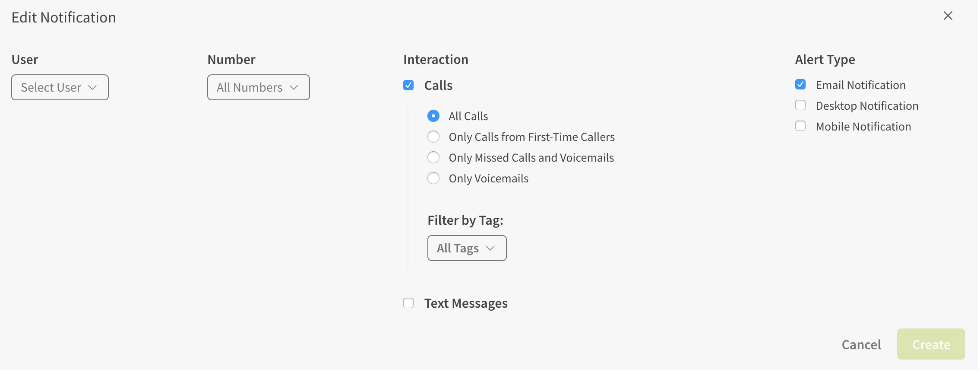Open the Select User dropdown
The height and width of the screenshot is (376, 980).
pyautogui.click(x=60, y=87)
